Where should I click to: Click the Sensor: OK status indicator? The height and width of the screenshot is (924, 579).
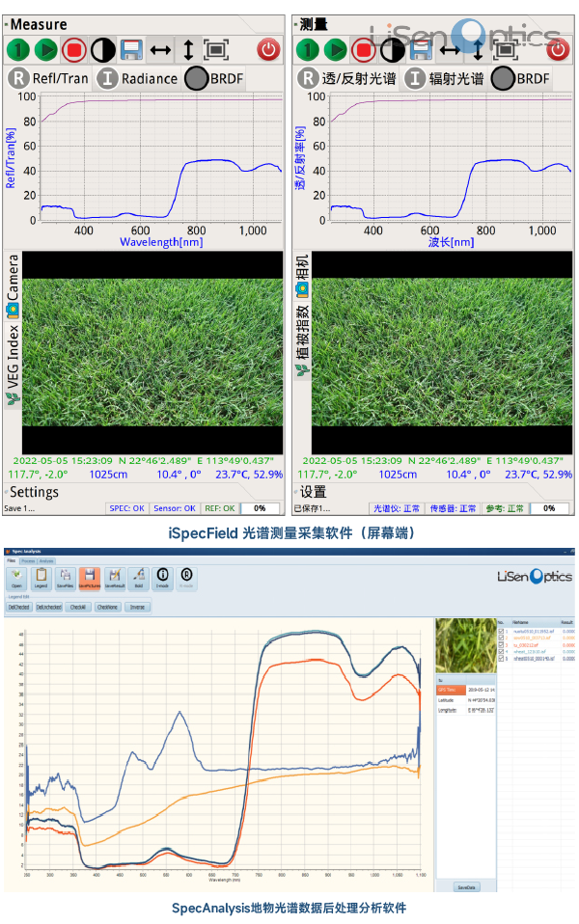[175, 508]
